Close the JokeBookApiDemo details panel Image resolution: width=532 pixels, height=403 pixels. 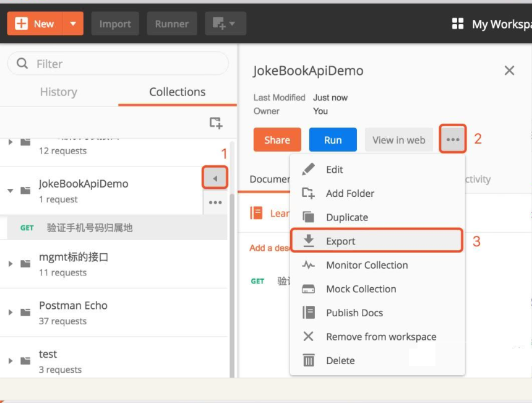coord(509,71)
